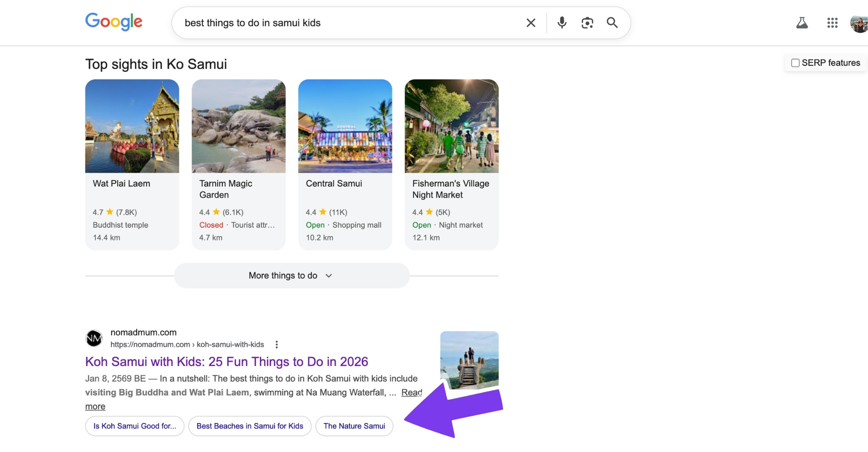
Task: Click the microphone icon for voice search
Action: coord(562,22)
